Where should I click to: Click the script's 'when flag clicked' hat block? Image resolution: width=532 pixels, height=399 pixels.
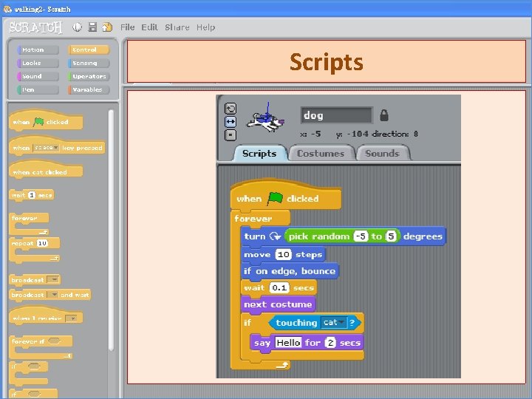tap(286, 195)
